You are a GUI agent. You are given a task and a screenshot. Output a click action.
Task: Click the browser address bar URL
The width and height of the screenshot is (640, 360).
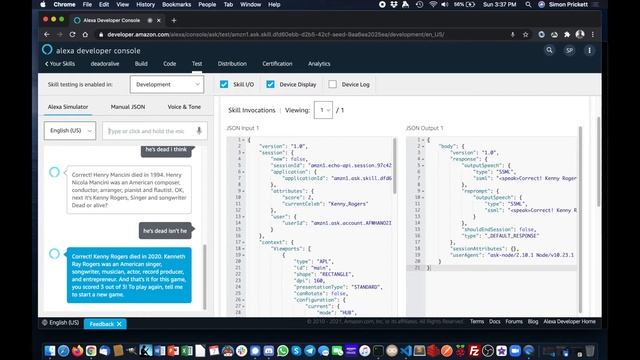pos(276,35)
